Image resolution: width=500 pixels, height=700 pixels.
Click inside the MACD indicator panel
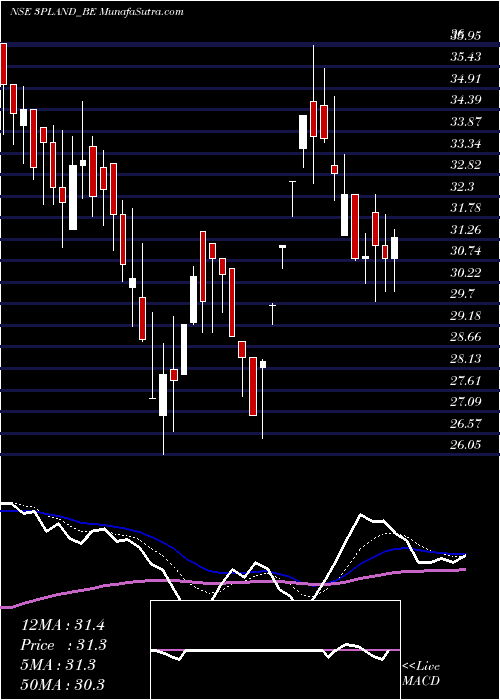coord(275,650)
